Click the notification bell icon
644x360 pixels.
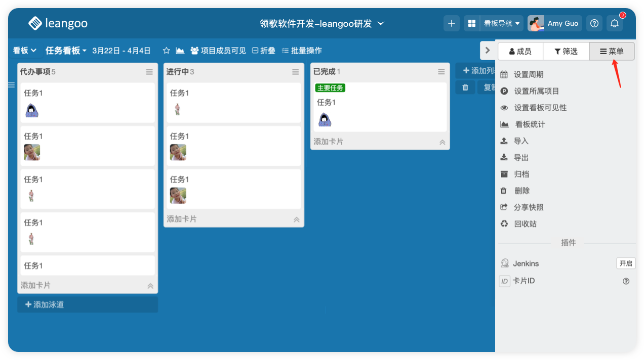pos(614,23)
